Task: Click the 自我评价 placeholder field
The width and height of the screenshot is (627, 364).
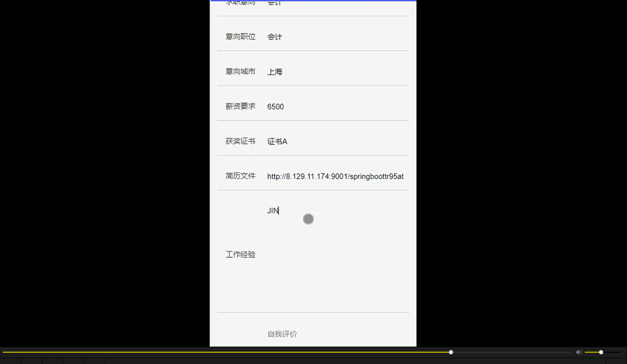Action: [282, 334]
